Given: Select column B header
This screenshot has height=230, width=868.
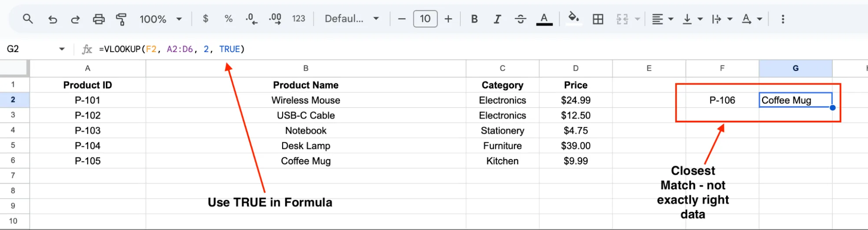Looking at the screenshot, I should pos(306,68).
